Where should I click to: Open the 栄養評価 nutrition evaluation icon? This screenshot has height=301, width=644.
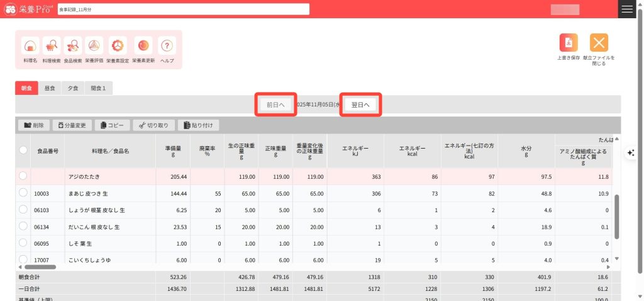94,46
